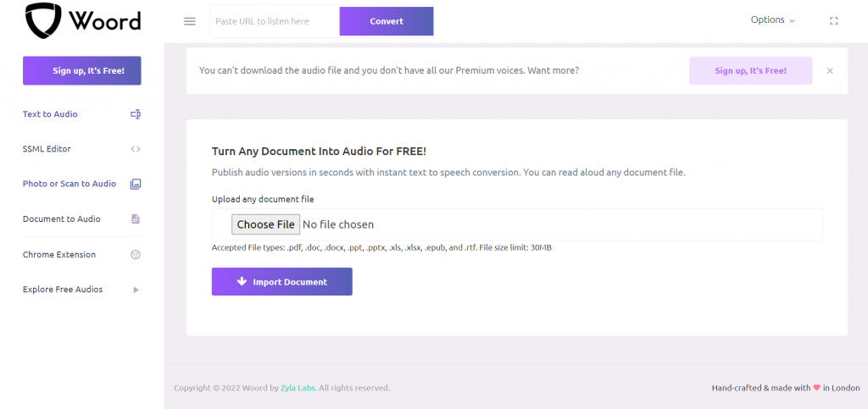Screen dimensions: 868x409
Task: Click the Import Document button
Action: click(281, 282)
